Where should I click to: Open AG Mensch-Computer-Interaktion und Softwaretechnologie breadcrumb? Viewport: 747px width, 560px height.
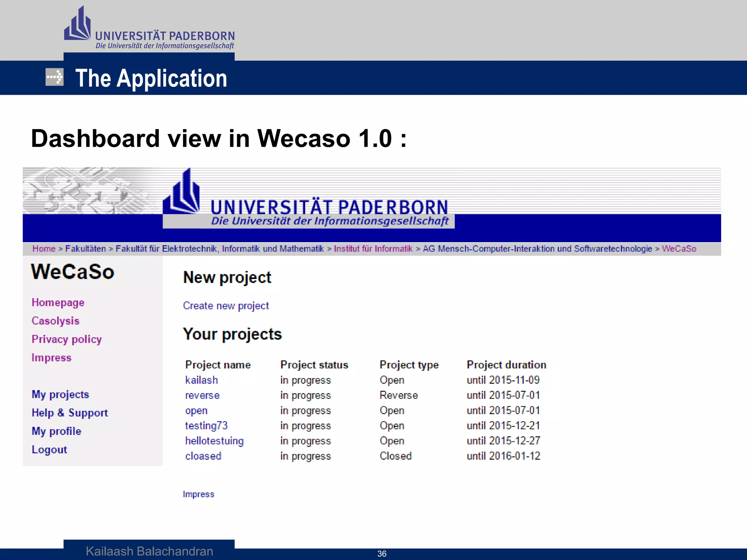[x=537, y=249]
